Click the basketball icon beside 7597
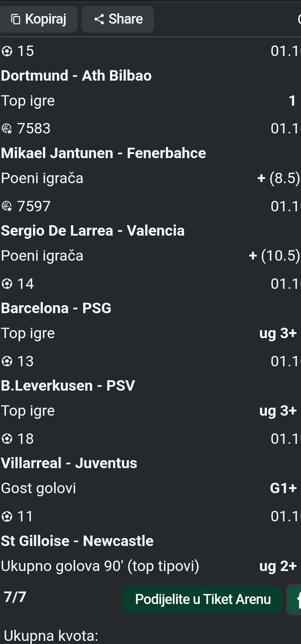 pos(7,206)
